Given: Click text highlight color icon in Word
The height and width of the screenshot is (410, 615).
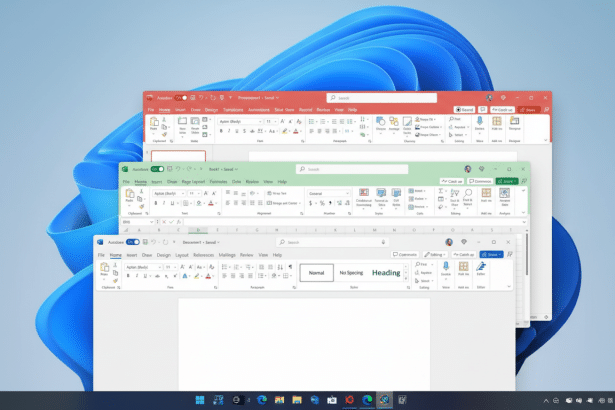Looking at the screenshot, I should coord(197,276).
